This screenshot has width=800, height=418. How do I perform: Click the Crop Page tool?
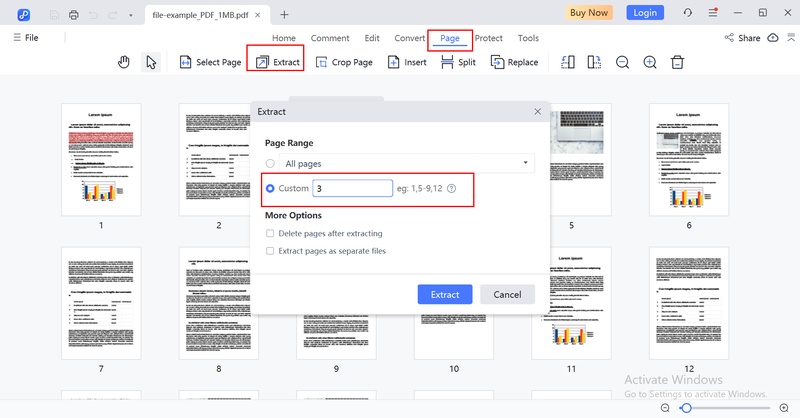pos(344,62)
